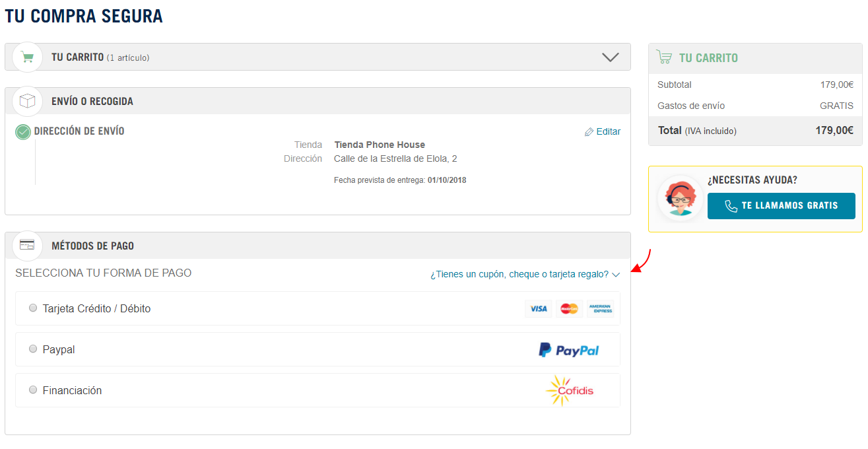Click the Mastercard logo
The height and width of the screenshot is (449, 868).
[569, 308]
